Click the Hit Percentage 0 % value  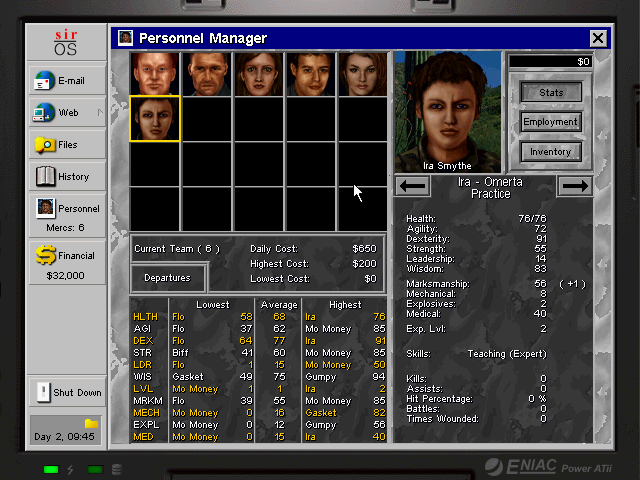[x=537, y=399]
